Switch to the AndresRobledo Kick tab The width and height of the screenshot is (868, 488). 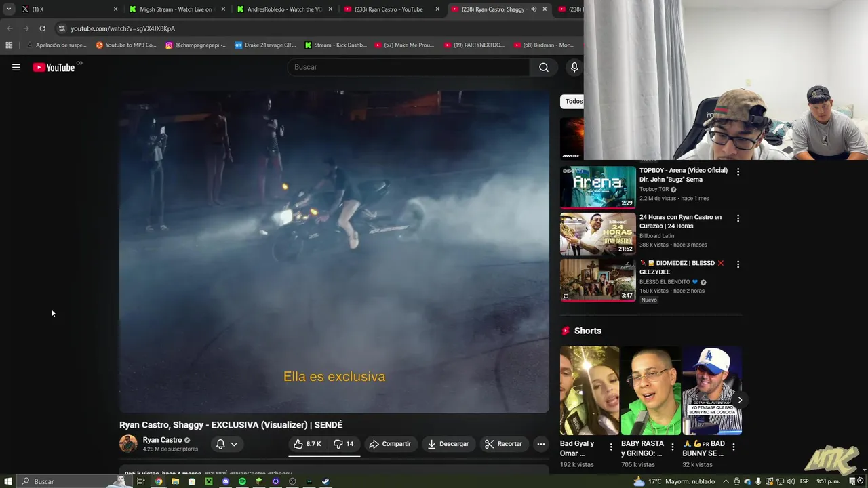pyautogui.click(x=284, y=9)
